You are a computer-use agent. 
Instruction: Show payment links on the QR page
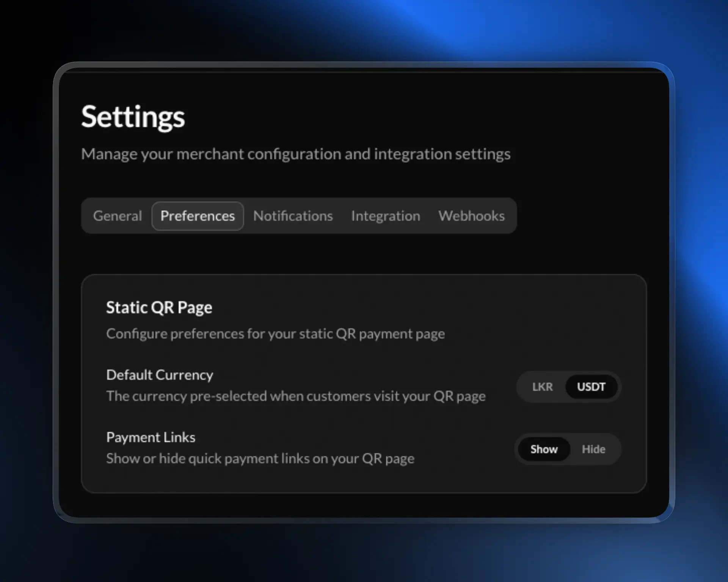[544, 449]
